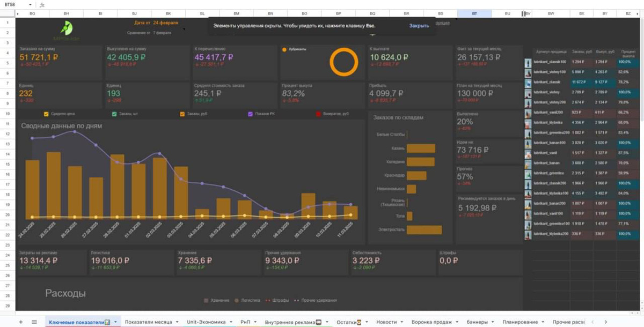The width and height of the screenshot is (644, 327).
Task: Toggle the Средняя цена checkbox
Action: [46, 114]
